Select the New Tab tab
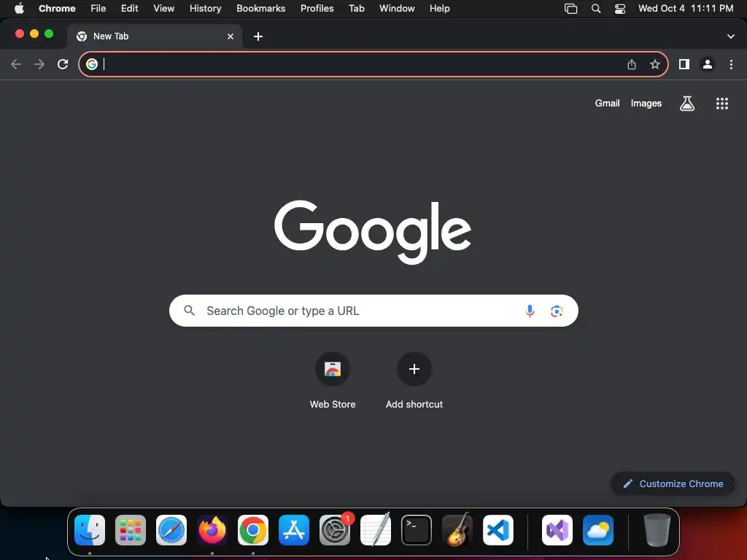This screenshot has height=560, width=747. coord(155,36)
